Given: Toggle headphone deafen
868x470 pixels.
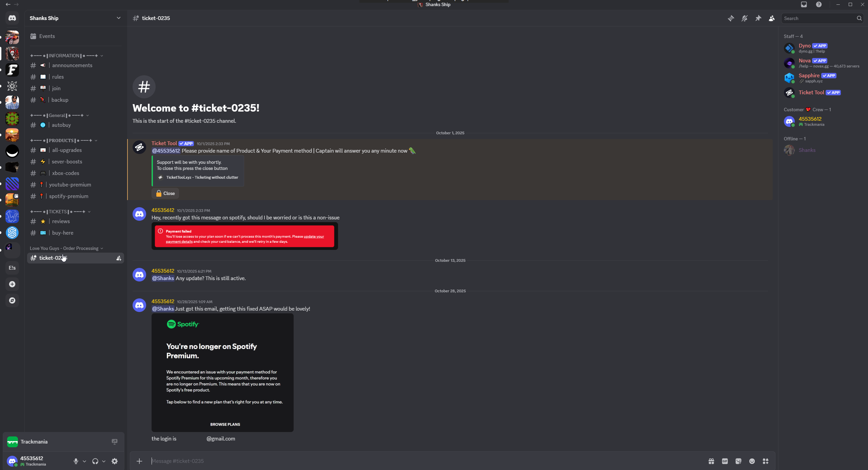Looking at the screenshot, I should (x=95, y=461).
